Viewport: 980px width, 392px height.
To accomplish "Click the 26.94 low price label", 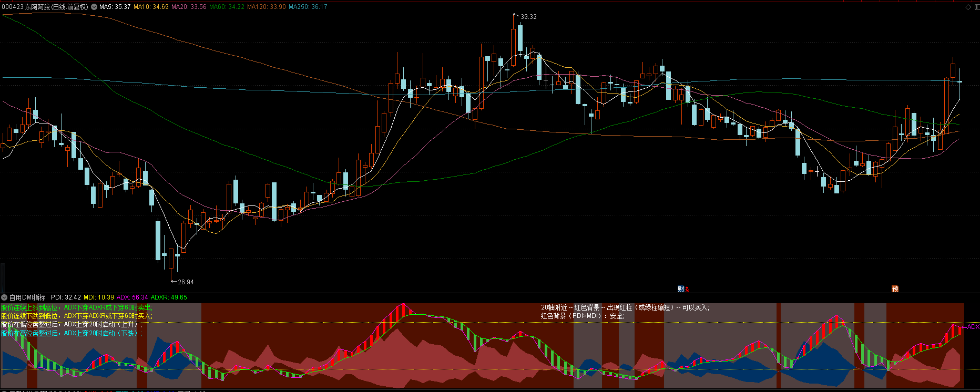I will [x=186, y=282].
